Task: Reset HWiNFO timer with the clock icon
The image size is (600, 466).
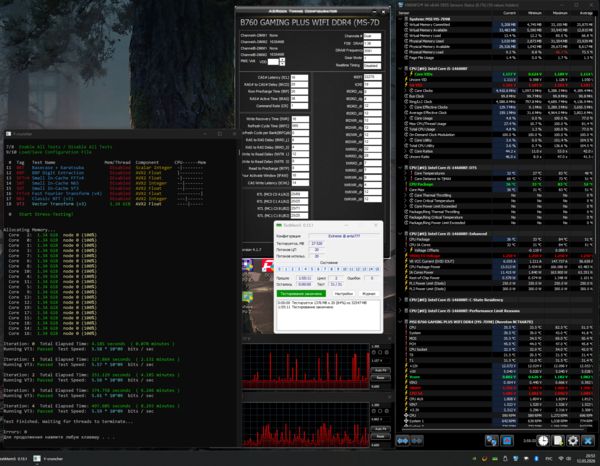Action: 543,441
